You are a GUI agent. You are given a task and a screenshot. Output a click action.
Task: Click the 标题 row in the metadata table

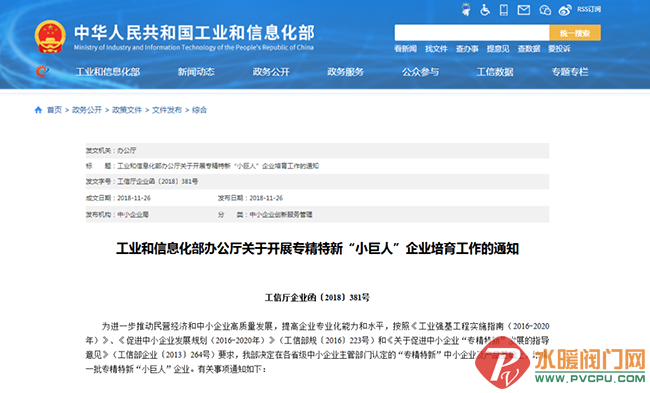click(318, 166)
